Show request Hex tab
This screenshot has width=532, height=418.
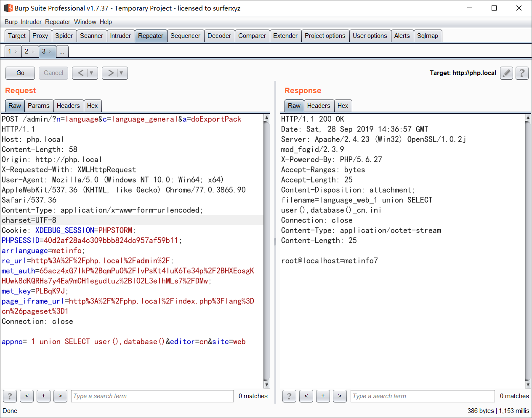point(93,106)
